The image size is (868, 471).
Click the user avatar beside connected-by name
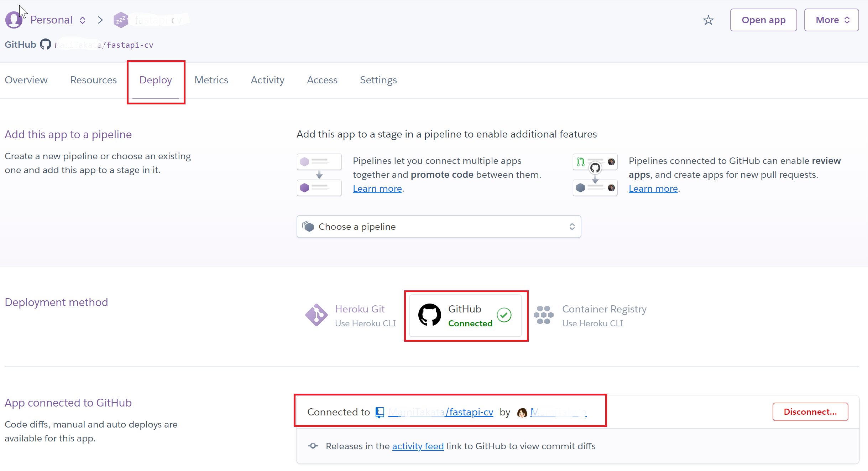click(x=522, y=413)
